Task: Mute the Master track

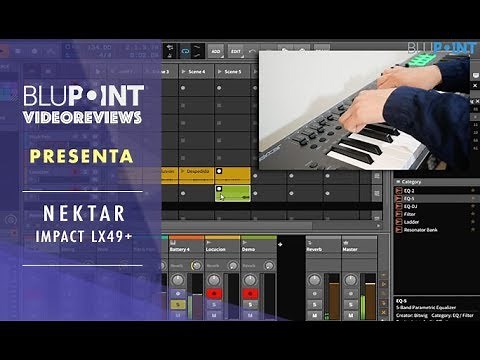Action: point(351,315)
